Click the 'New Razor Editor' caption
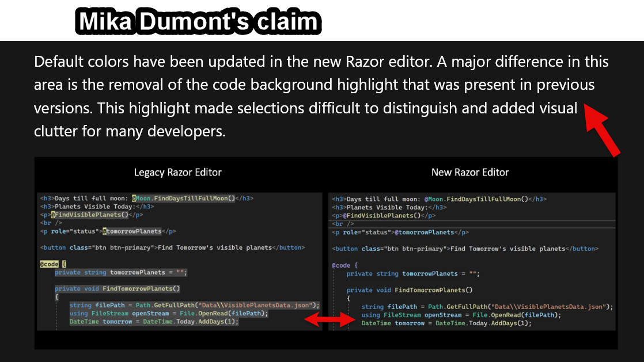The width and height of the screenshot is (644, 362). tap(470, 173)
